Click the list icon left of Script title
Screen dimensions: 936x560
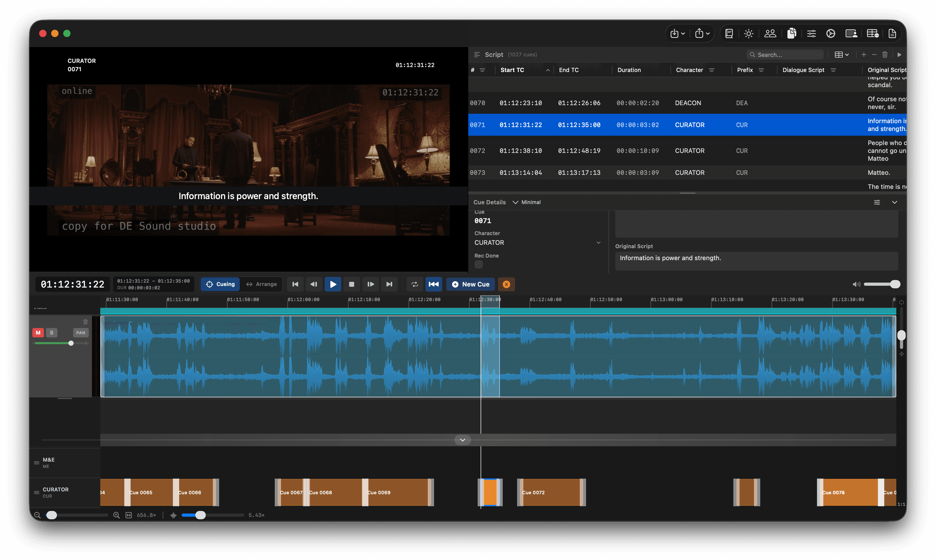click(477, 55)
